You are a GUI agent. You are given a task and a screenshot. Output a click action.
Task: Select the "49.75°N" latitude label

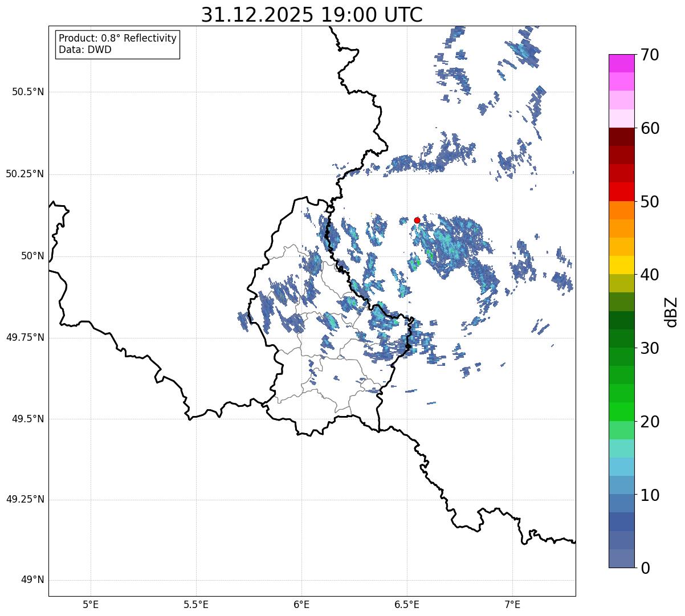coord(25,337)
